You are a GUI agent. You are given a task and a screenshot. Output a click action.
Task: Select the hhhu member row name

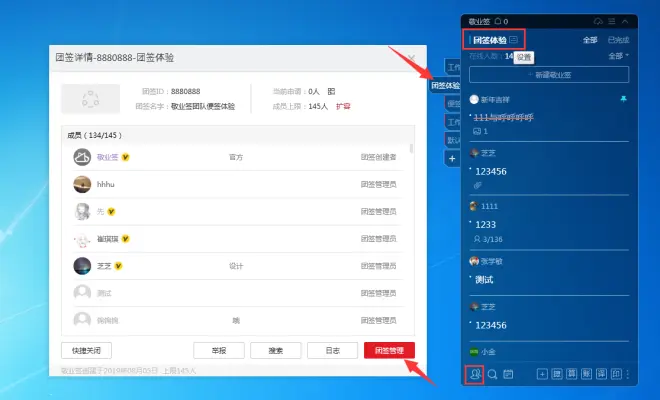click(x=106, y=184)
